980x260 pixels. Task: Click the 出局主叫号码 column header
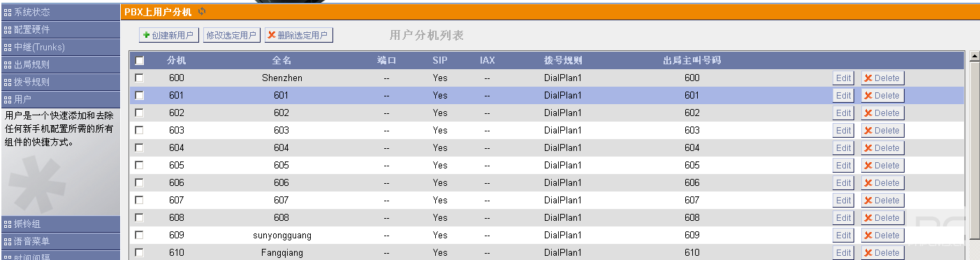tap(692, 61)
